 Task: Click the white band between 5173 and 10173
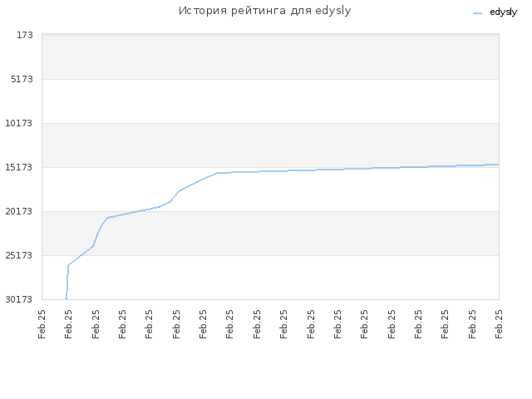(270, 101)
